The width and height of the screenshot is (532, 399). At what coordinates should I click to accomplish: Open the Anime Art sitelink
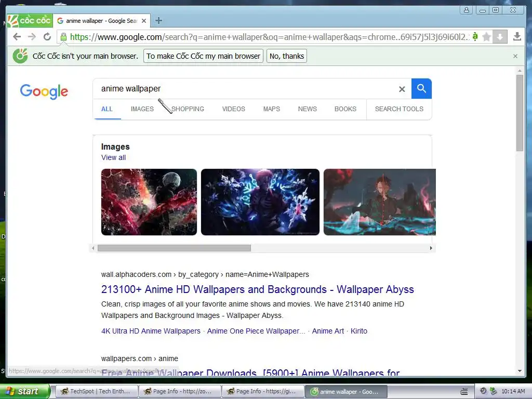click(328, 331)
